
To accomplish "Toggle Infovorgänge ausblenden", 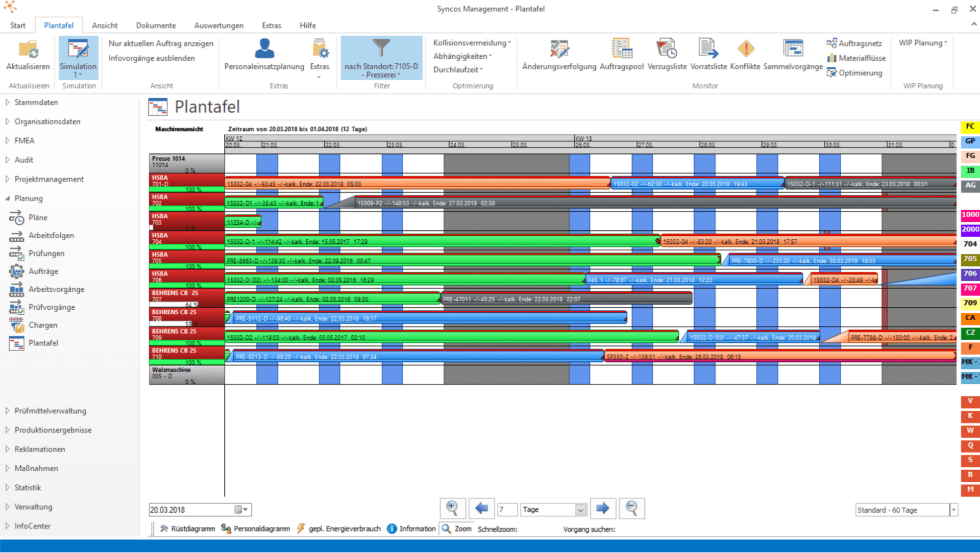I will (x=151, y=58).
